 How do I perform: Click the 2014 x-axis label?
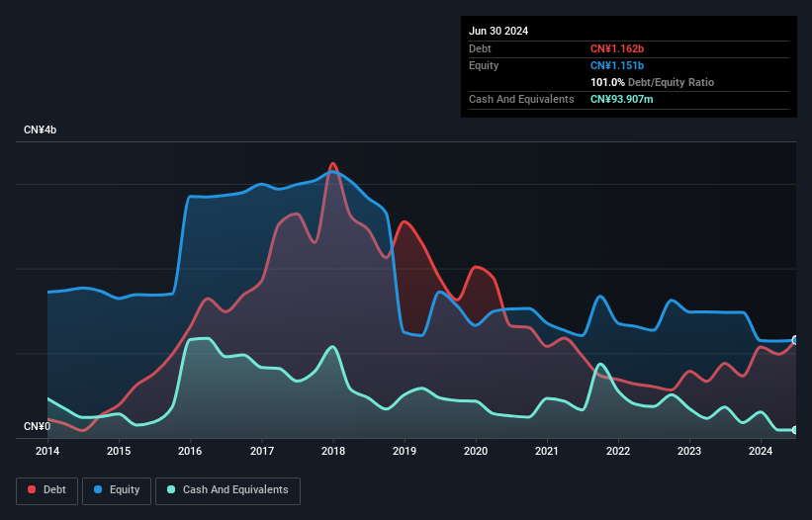(x=47, y=451)
